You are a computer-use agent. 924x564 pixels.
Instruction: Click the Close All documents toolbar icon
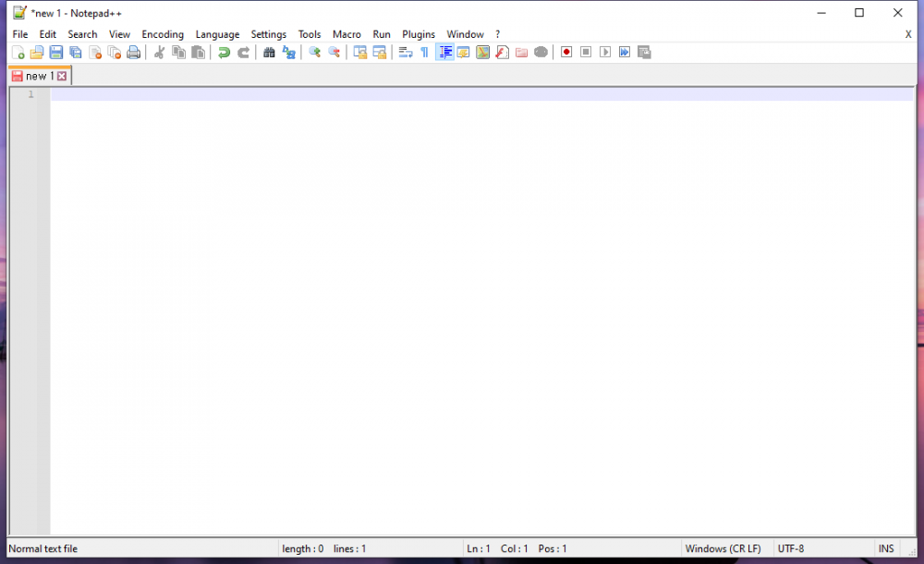pyautogui.click(x=115, y=53)
